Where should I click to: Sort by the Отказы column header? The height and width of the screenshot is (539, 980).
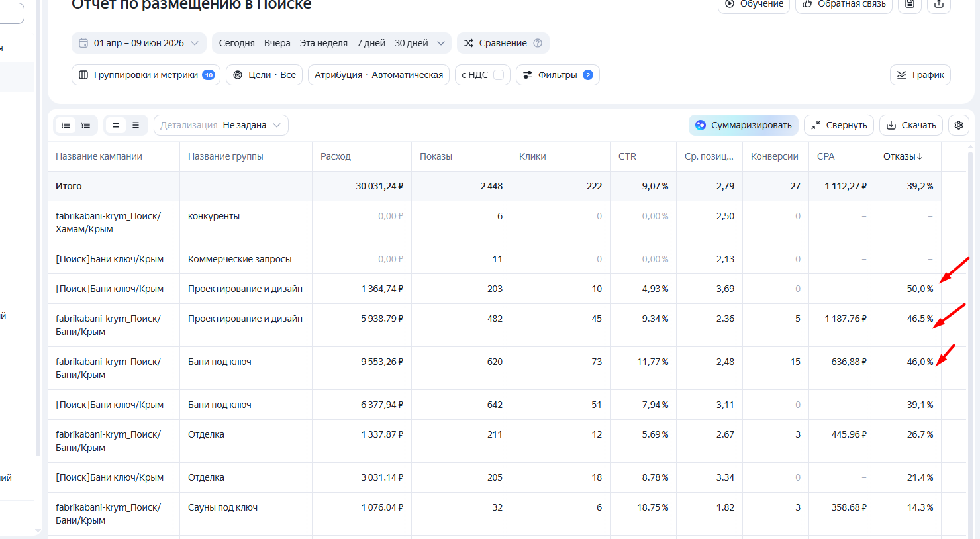(x=903, y=156)
